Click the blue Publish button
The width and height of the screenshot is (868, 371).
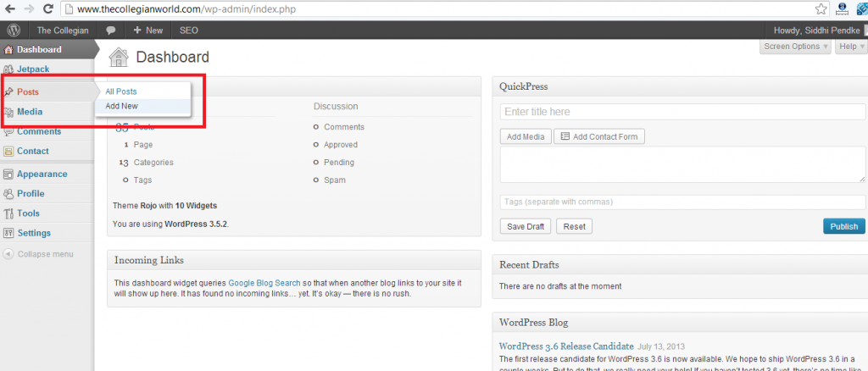[x=844, y=227]
